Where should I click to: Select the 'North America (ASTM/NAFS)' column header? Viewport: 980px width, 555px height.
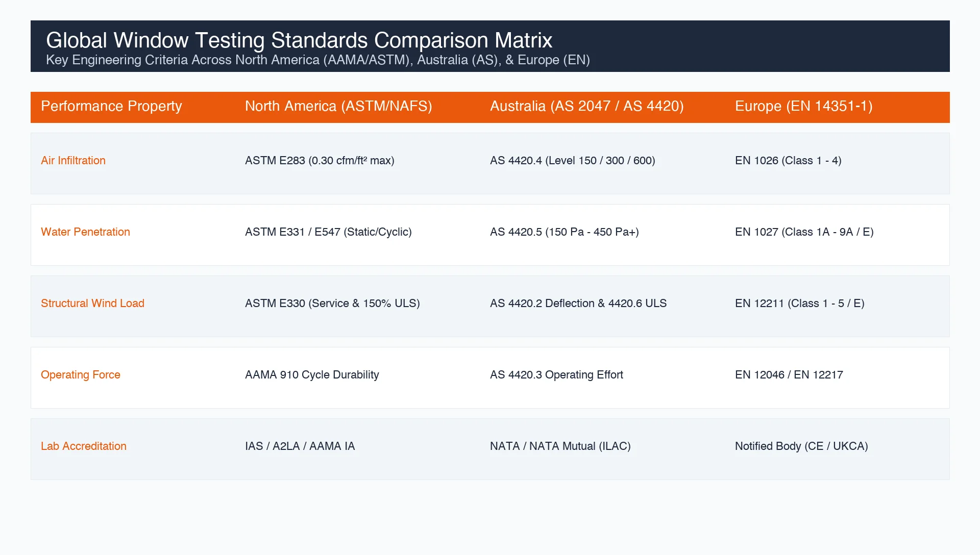338,106
